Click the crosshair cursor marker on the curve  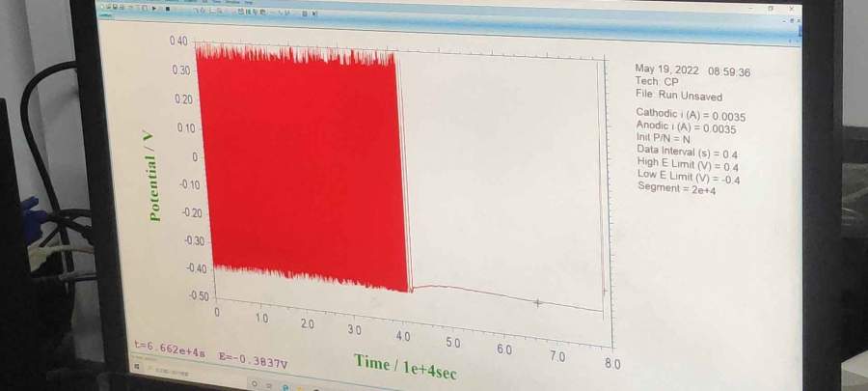tap(537, 302)
